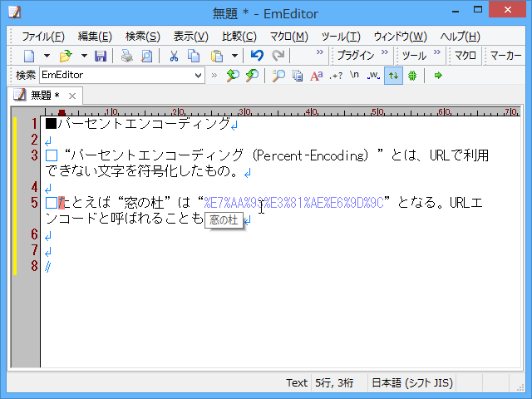The image size is (532, 399).
Task: Toggle wrap around search arrows option
Action: pyautogui.click(x=393, y=76)
